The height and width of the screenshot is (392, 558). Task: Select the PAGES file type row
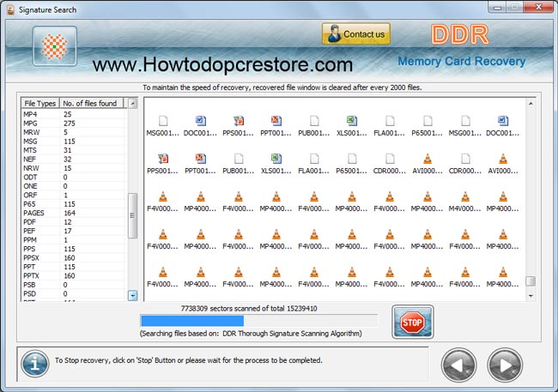[73, 213]
